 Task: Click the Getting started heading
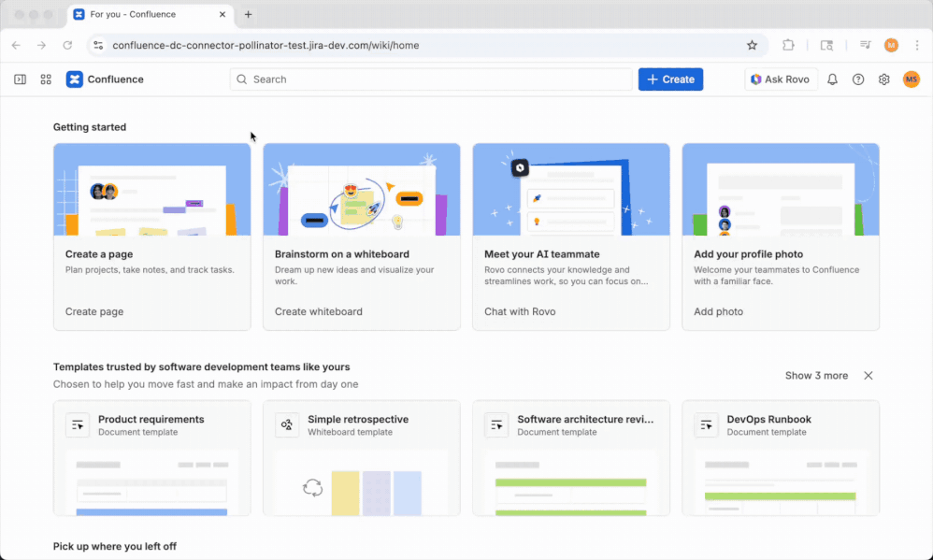(90, 127)
